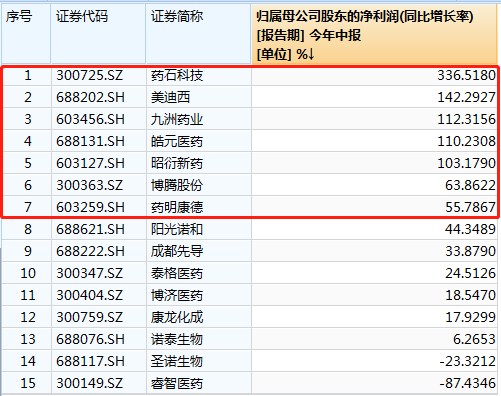
Task: Click the 睿智医药 name cell
Action: tap(199, 383)
